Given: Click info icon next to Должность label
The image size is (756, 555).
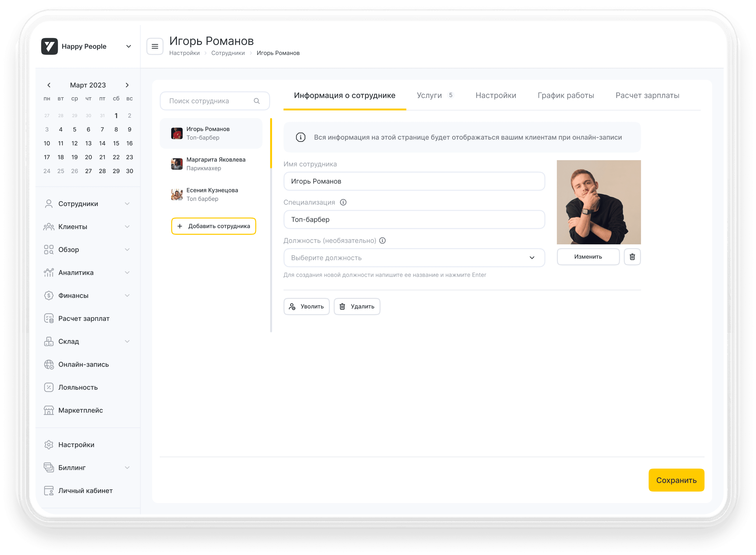Looking at the screenshot, I should pos(382,240).
